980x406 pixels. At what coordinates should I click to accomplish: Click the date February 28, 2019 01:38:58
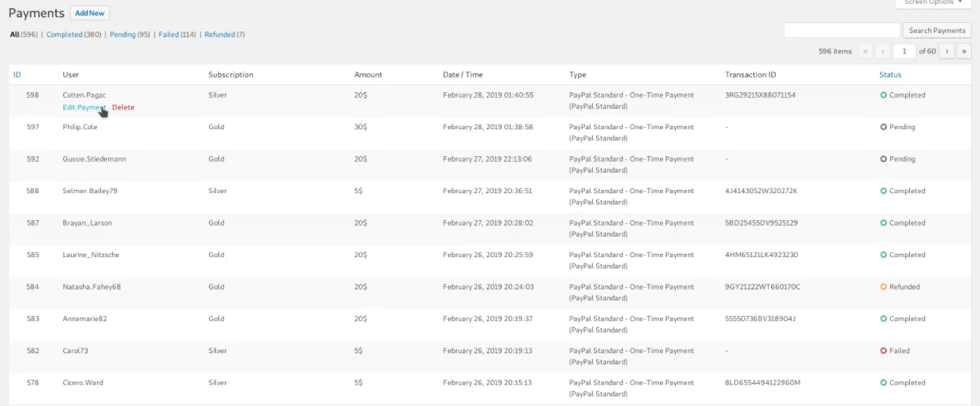488,127
